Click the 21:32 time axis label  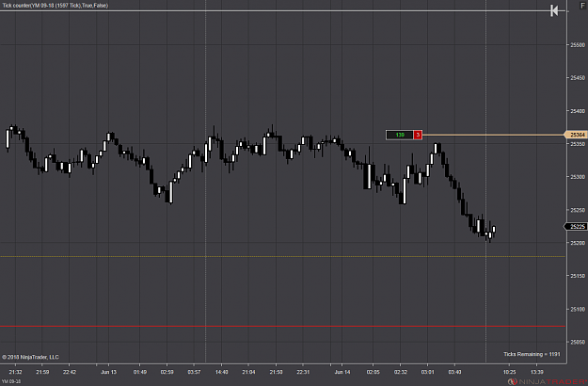[x=15, y=372]
